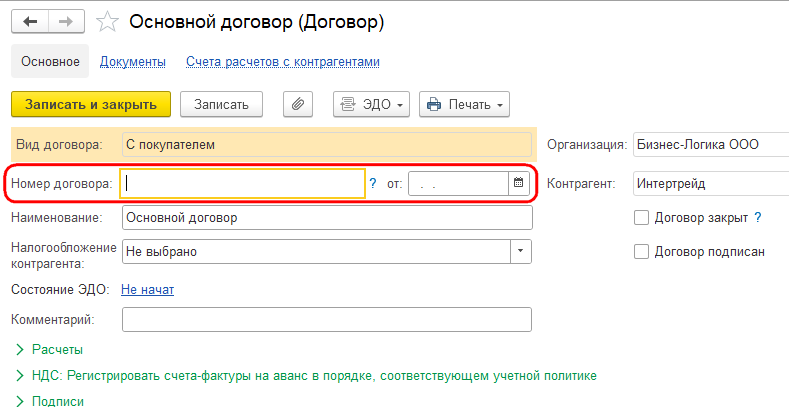789x407 pixels.
Task: Go forward with the right arrow button
Action: coord(66,22)
